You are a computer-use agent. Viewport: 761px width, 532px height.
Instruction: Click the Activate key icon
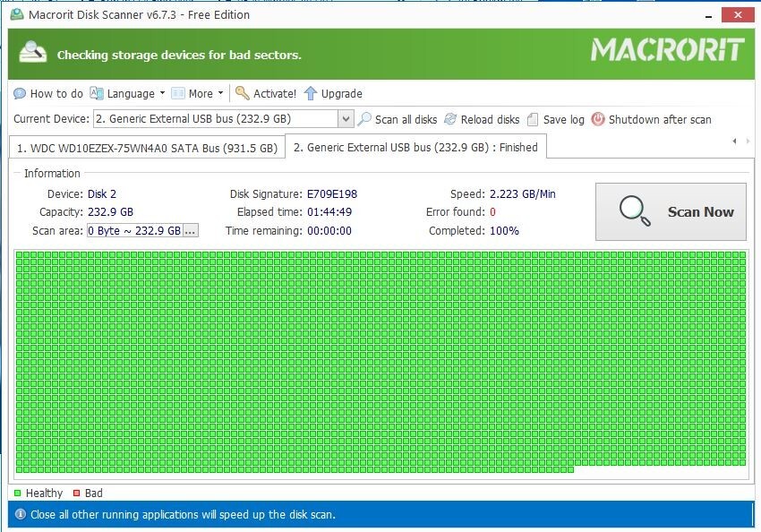(x=242, y=93)
